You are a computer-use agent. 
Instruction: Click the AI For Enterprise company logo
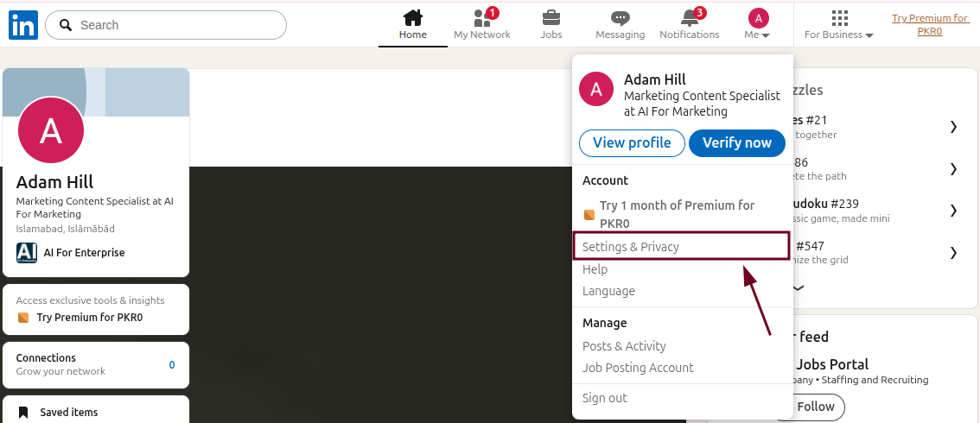27,253
